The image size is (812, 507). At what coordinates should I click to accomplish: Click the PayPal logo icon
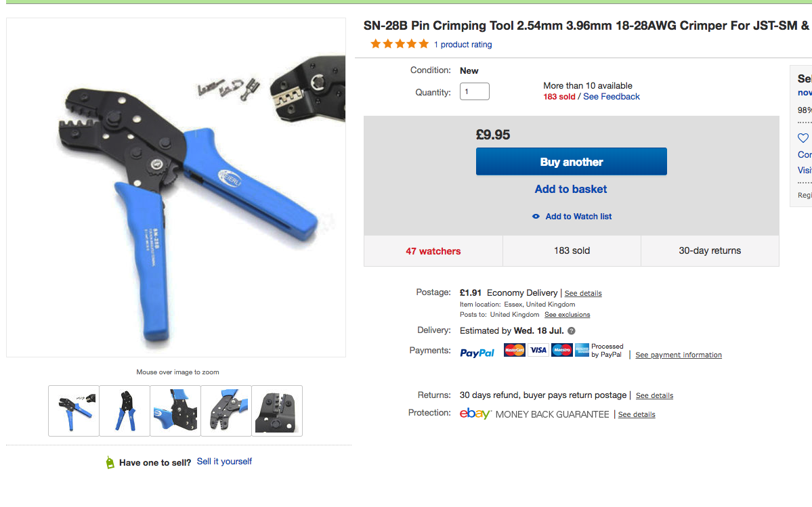click(477, 353)
